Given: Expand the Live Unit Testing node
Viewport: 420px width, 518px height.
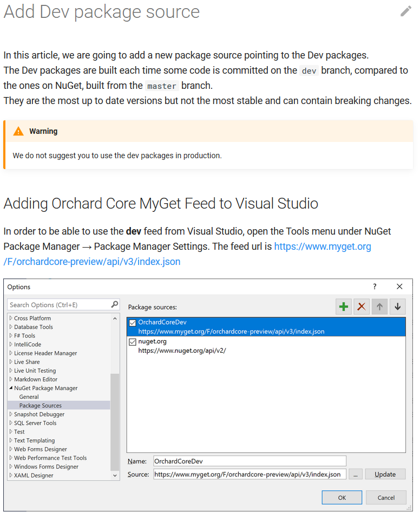Looking at the screenshot, I should [11, 370].
